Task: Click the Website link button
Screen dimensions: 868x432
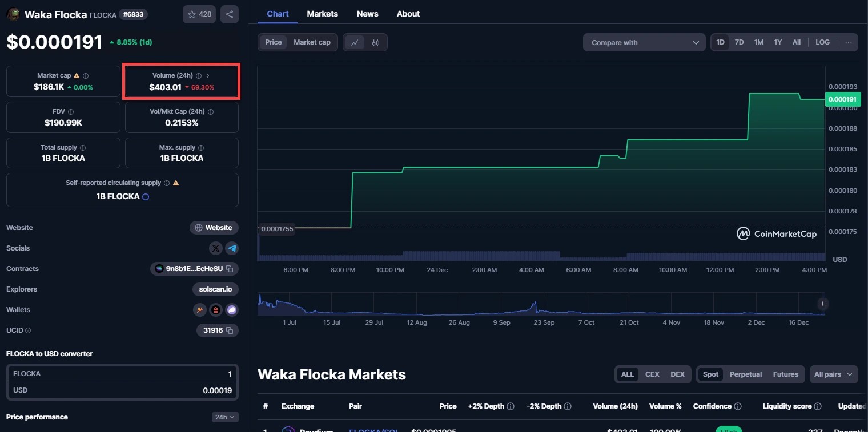Action: coord(214,228)
